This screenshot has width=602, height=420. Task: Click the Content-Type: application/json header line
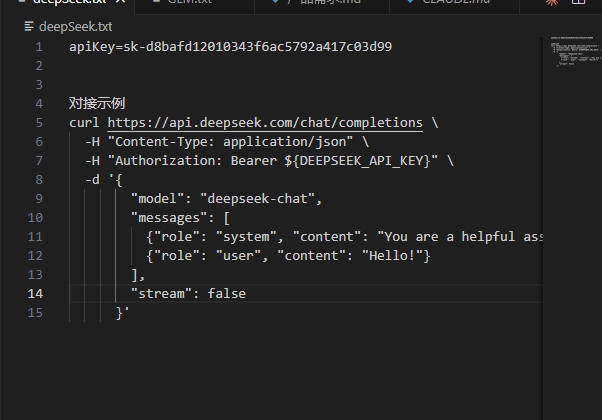pyautogui.click(x=227, y=142)
